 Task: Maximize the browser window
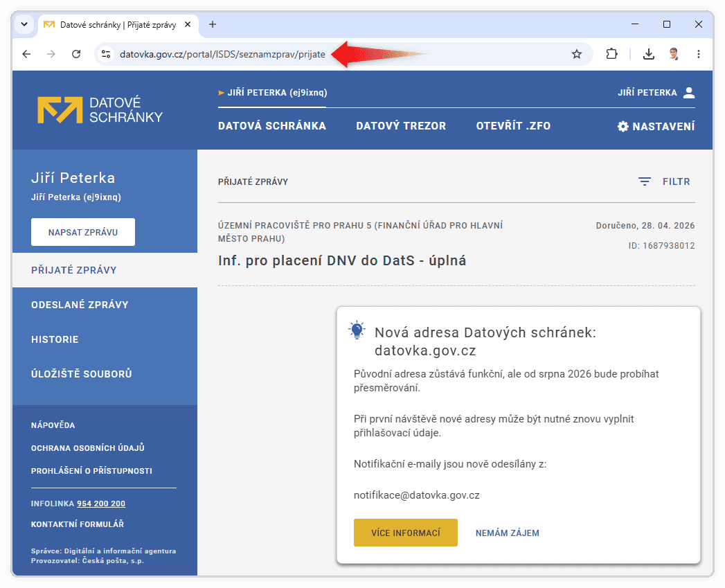point(666,24)
